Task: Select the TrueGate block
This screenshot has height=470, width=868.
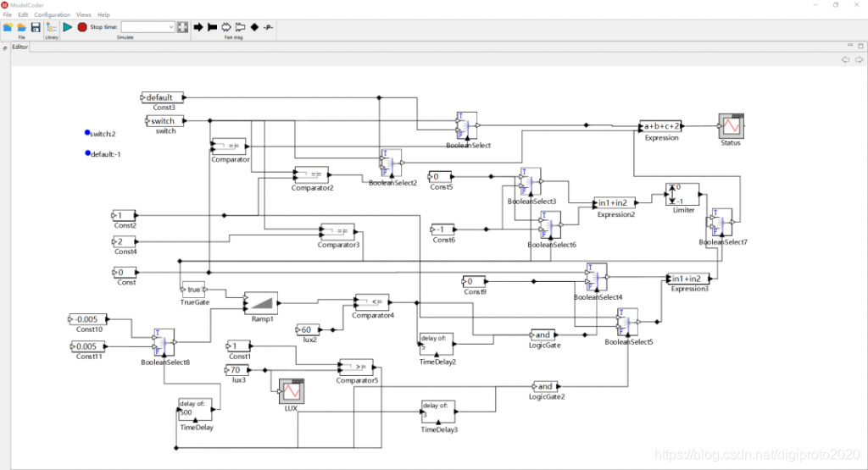Action: point(194,289)
